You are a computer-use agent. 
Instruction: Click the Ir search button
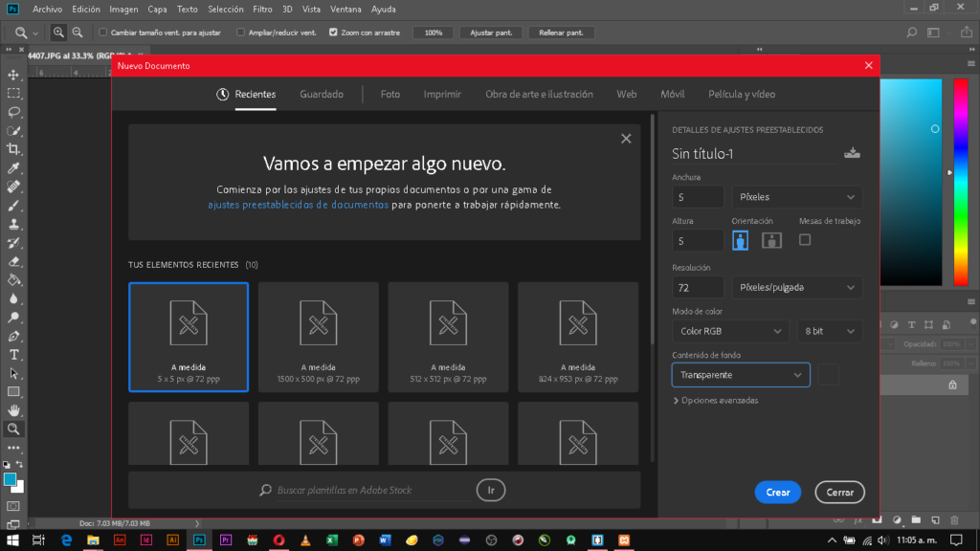pos(491,491)
